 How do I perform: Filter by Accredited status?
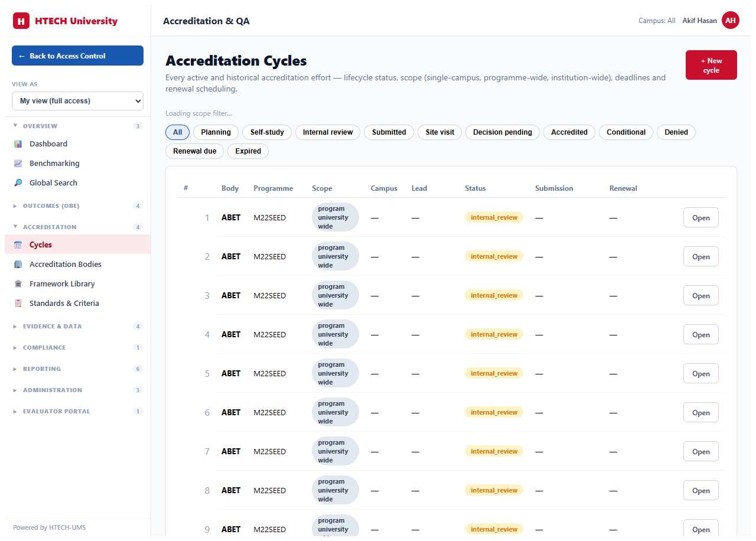coord(569,132)
